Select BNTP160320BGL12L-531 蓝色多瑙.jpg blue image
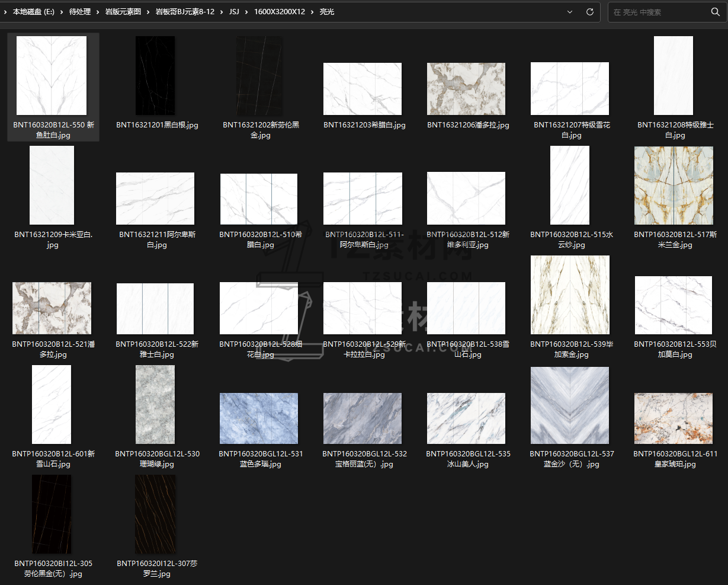This screenshot has width=728, height=585. (259, 418)
